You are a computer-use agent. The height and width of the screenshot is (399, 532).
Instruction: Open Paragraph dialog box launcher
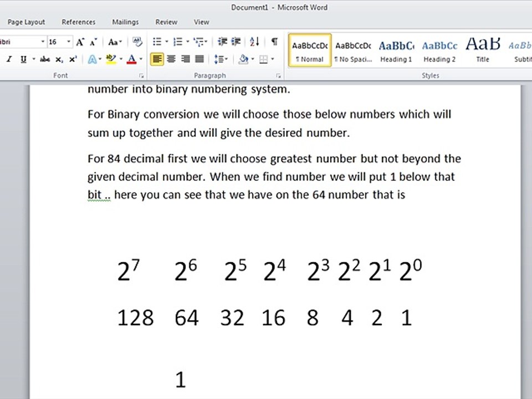278,76
